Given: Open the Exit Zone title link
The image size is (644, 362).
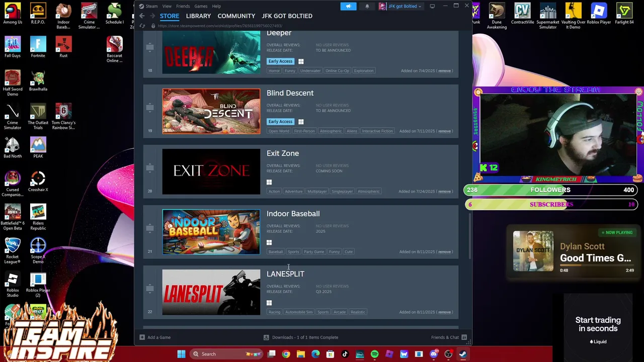Looking at the screenshot, I should click(x=283, y=153).
